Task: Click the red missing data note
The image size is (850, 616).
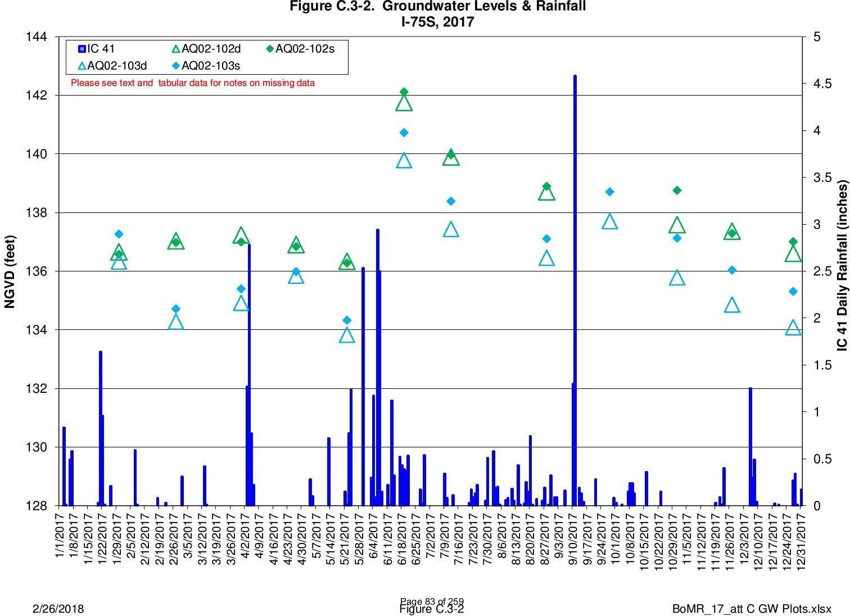Action: [x=193, y=83]
